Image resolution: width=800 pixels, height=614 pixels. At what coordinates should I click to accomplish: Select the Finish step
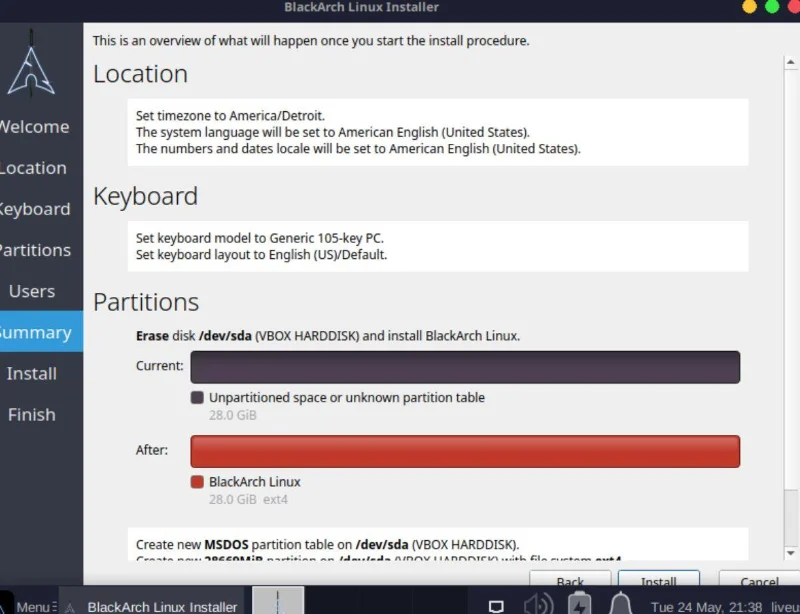pyautogui.click(x=32, y=414)
